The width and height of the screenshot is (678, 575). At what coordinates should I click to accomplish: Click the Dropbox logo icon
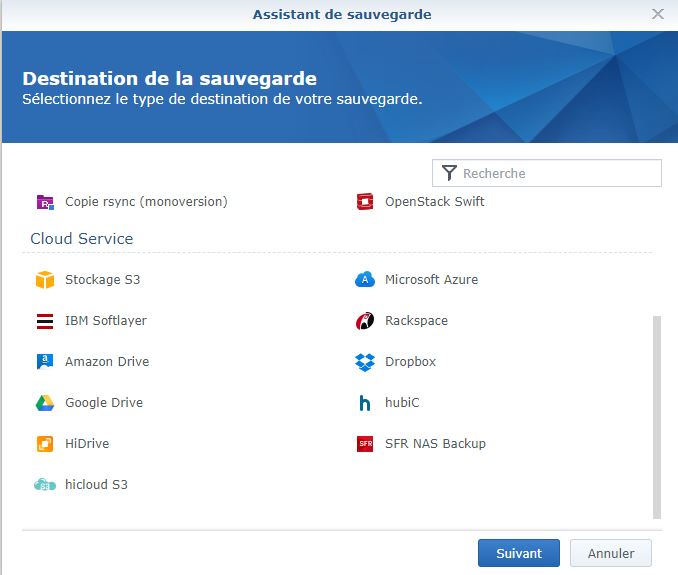[x=365, y=362]
